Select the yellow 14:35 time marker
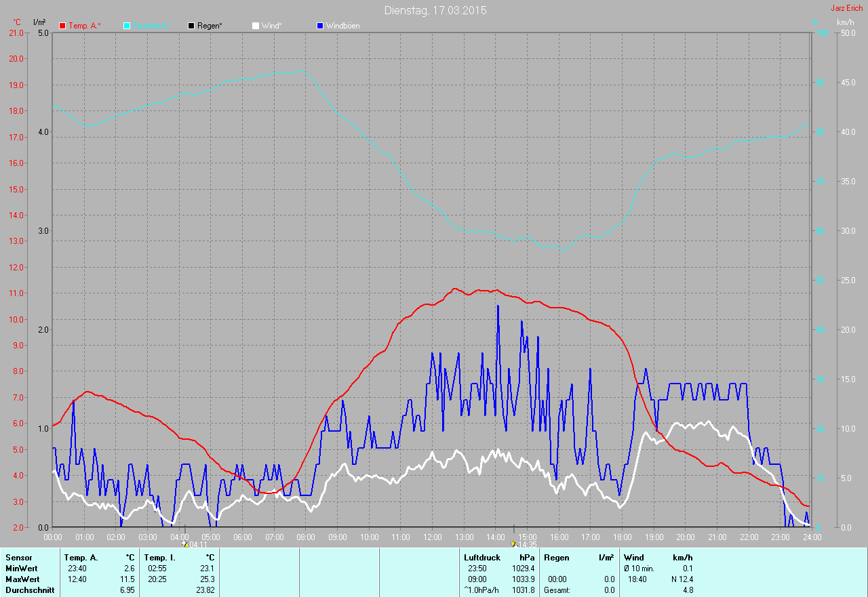 (x=513, y=544)
